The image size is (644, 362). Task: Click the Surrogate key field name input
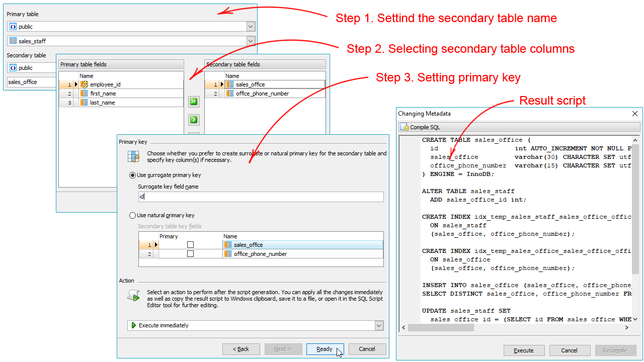261,197
